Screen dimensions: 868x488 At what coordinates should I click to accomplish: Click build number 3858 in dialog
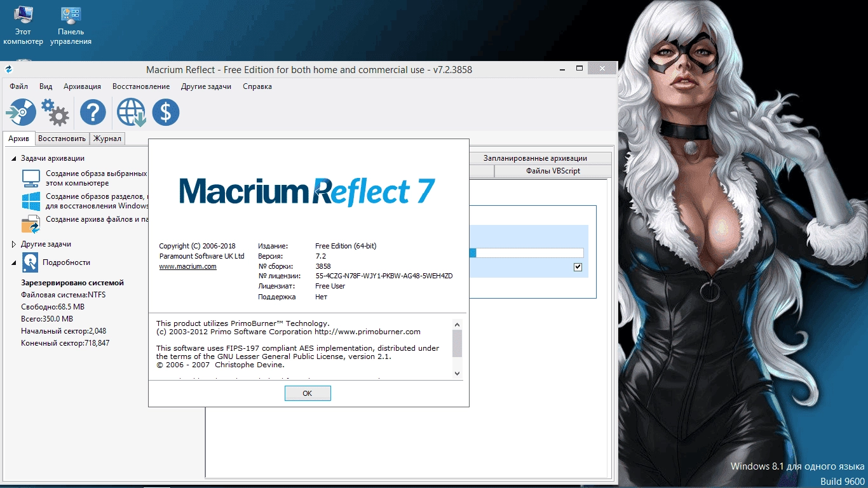(x=323, y=266)
